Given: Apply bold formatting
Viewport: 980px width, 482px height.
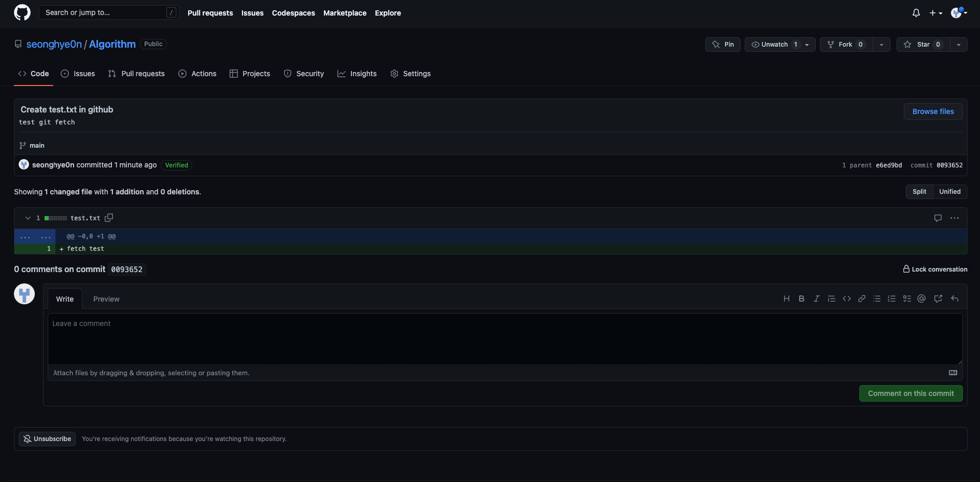Looking at the screenshot, I should 802,299.
